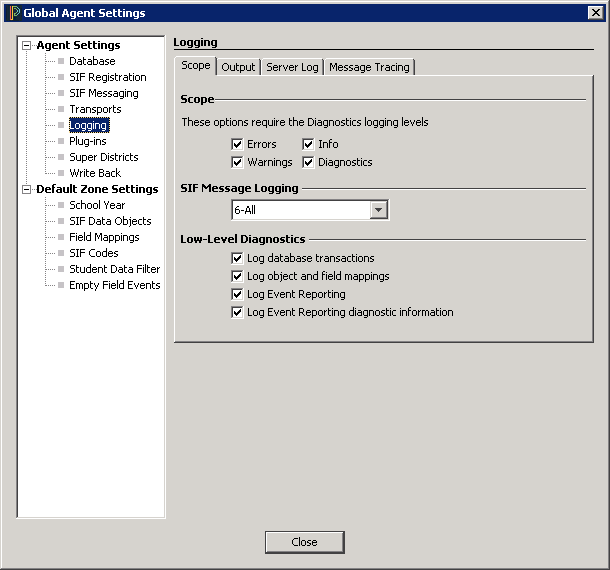Uncheck Log database transactions
The height and width of the screenshot is (570, 610).
click(238, 258)
